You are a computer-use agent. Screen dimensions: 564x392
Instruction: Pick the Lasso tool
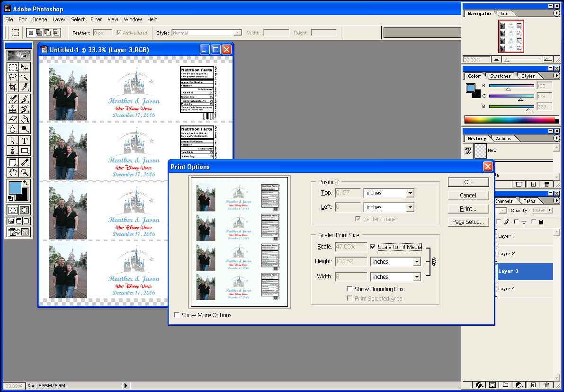point(13,77)
